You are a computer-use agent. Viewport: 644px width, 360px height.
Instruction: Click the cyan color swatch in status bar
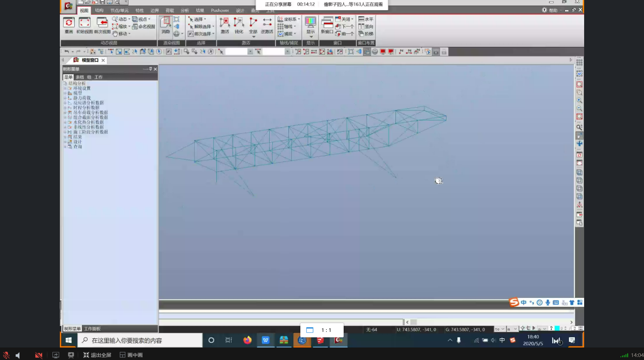tap(557, 329)
